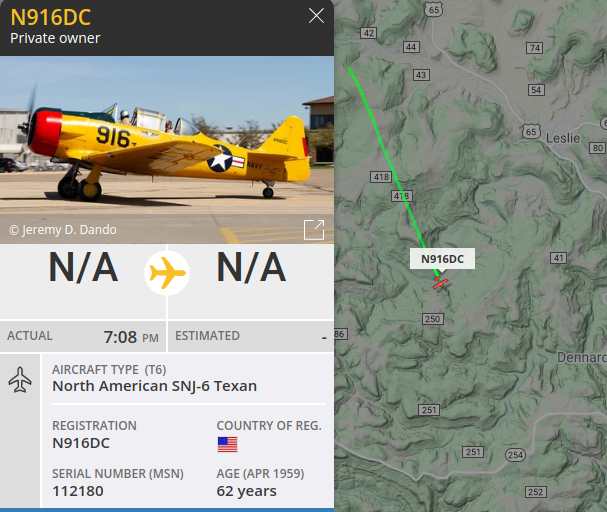The width and height of the screenshot is (607, 512).
Task: Click the Leslie town label on map
Action: pos(563,138)
